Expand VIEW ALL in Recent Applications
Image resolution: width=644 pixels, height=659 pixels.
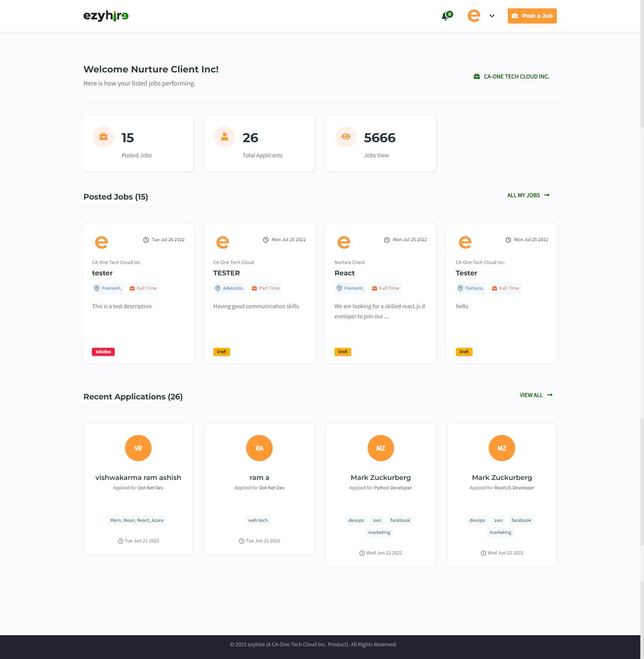point(536,395)
